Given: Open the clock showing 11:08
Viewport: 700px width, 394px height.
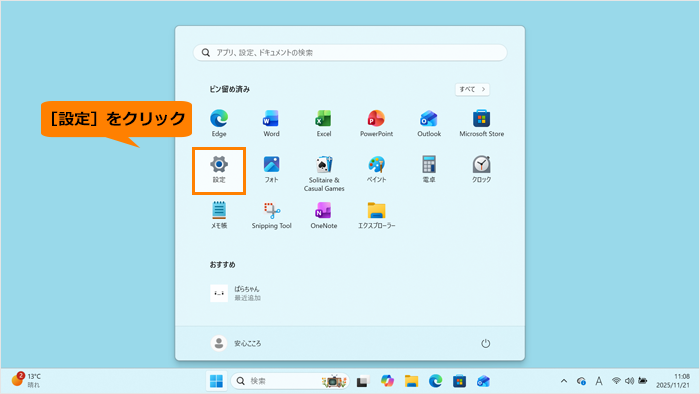Looking at the screenshot, I should click(x=672, y=381).
